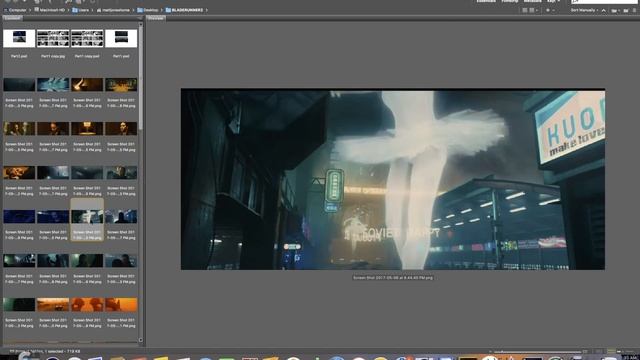Expand the chevron after Desktop breadcrumb
This screenshot has width=640, height=360.
(x=162, y=10)
